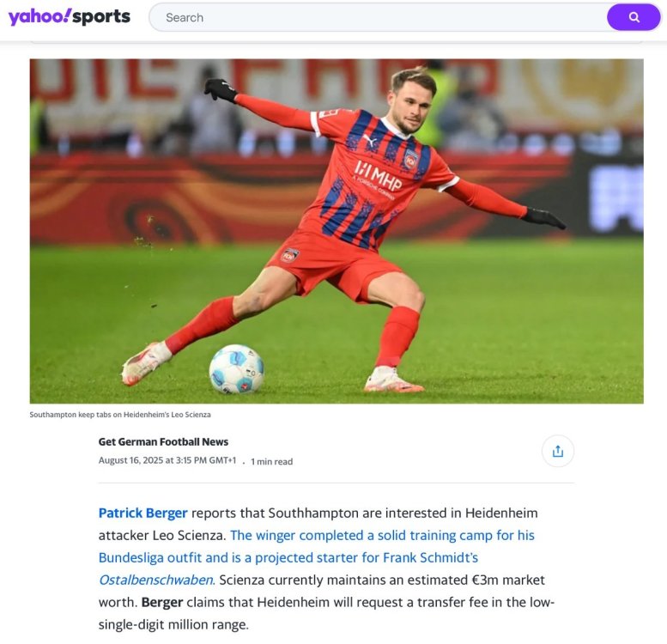Click the club crest on the red shorts
This screenshot has height=644, width=667.
pyautogui.click(x=289, y=255)
